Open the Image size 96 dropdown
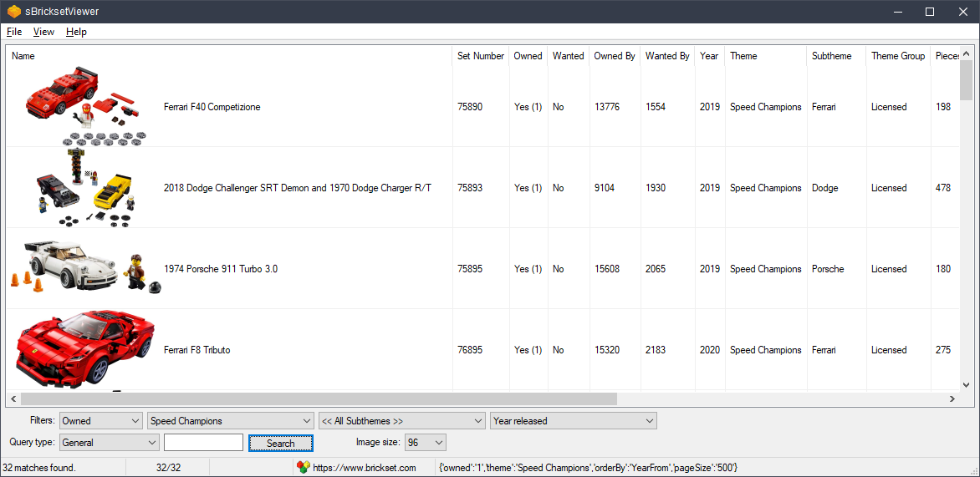This screenshot has height=477, width=980. point(426,443)
